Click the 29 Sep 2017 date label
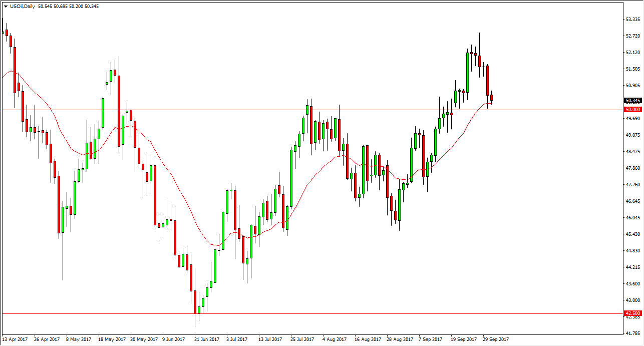The width and height of the screenshot is (644, 346). (x=496, y=339)
